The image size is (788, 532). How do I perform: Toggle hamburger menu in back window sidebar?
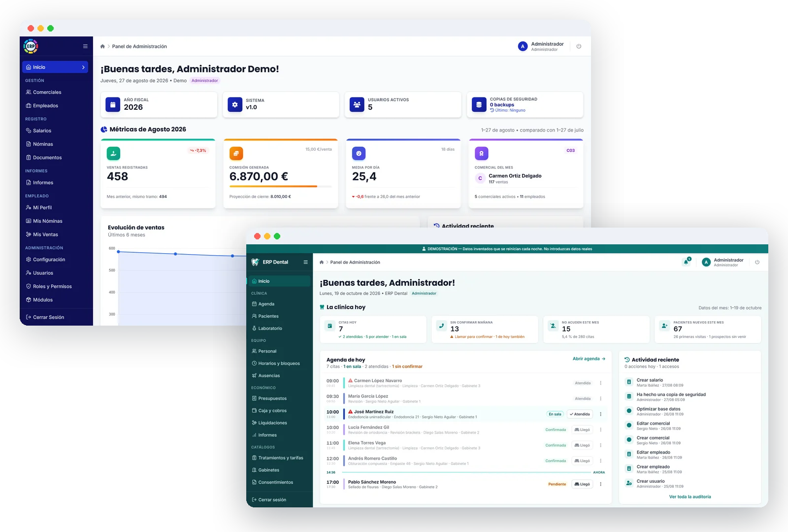point(85,46)
